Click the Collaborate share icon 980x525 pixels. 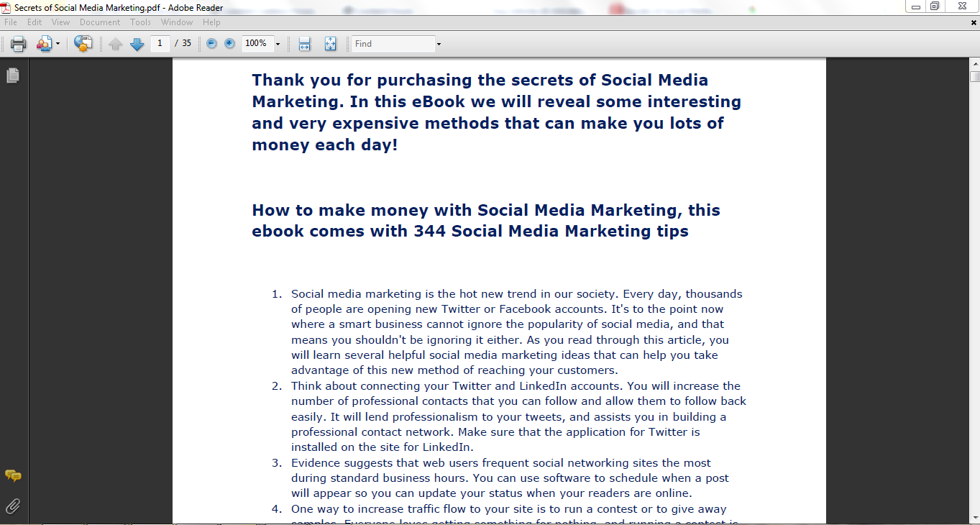click(44, 44)
